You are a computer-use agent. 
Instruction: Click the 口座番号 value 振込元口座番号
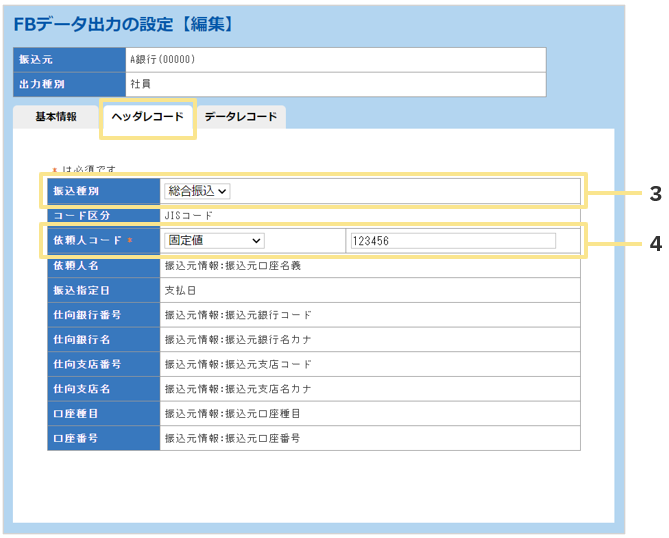pos(232,438)
